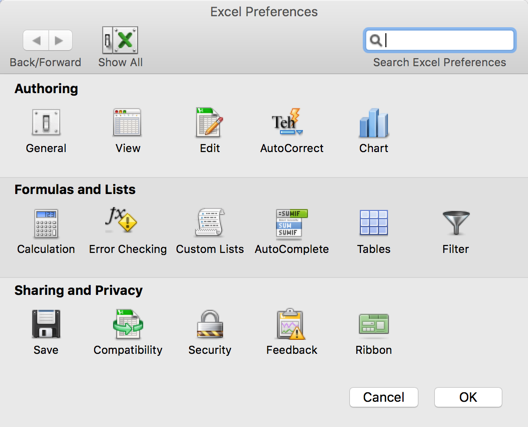The width and height of the screenshot is (528, 427).
Task: Open the Calculation preferences icon
Action: coord(46,224)
